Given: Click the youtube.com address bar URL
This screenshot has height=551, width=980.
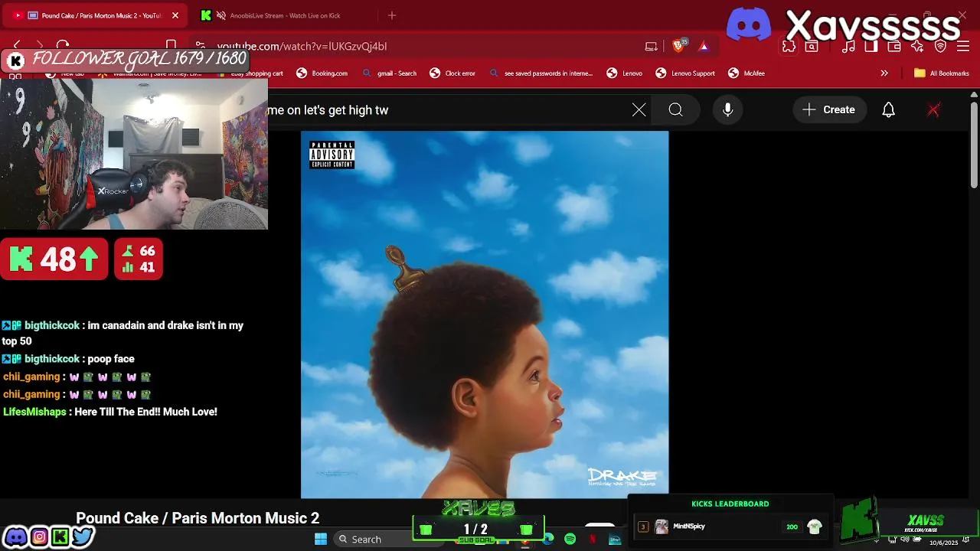Looking at the screenshot, I should point(302,47).
